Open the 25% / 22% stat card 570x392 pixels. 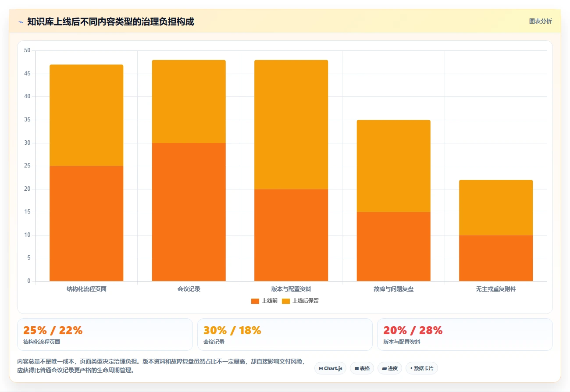point(105,335)
